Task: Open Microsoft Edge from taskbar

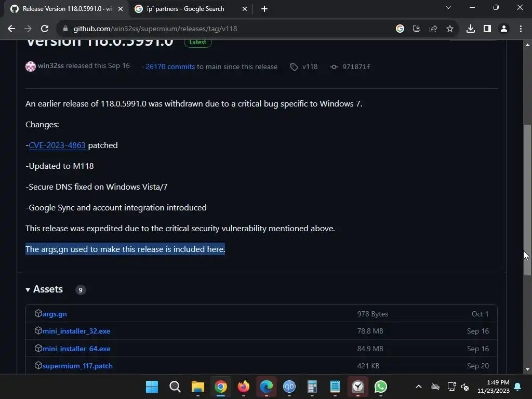Action: pos(267,387)
